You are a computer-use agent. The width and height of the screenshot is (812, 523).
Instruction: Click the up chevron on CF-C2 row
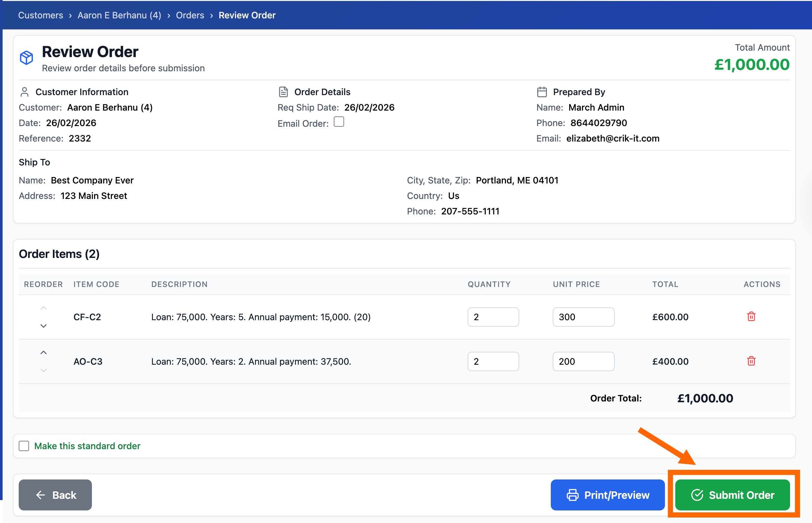pyautogui.click(x=44, y=308)
